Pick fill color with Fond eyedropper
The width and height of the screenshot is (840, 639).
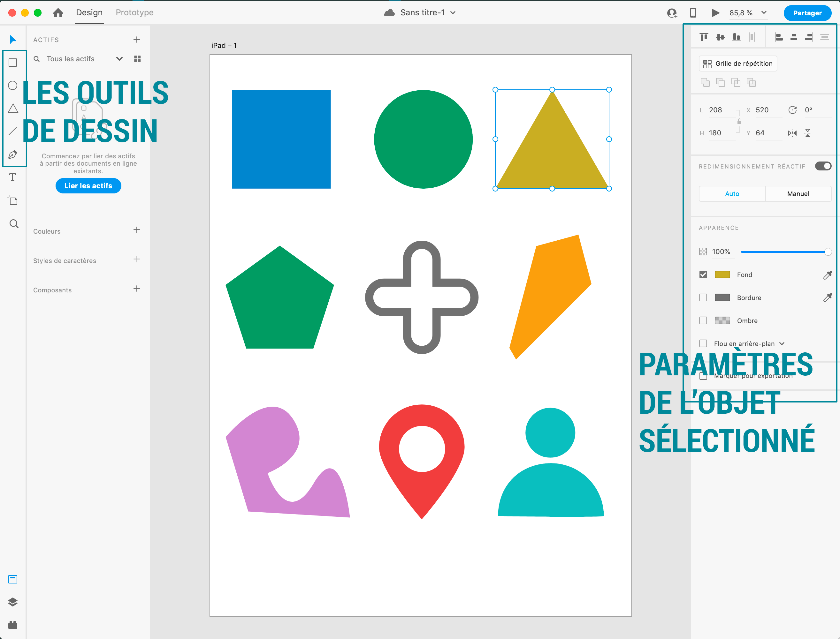coord(828,275)
